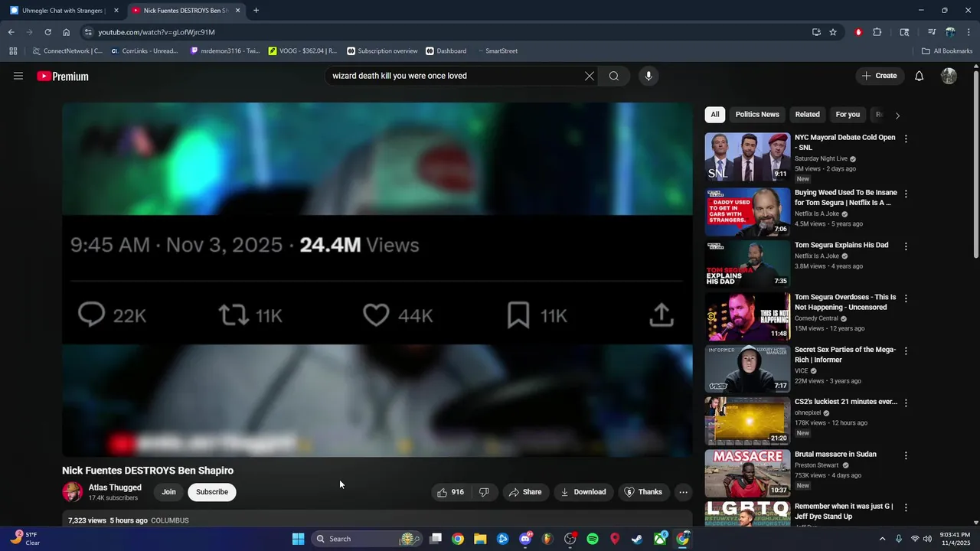The width and height of the screenshot is (980, 551).
Task: Open YouTube account avatar menu
Action: tap(949, 76)
